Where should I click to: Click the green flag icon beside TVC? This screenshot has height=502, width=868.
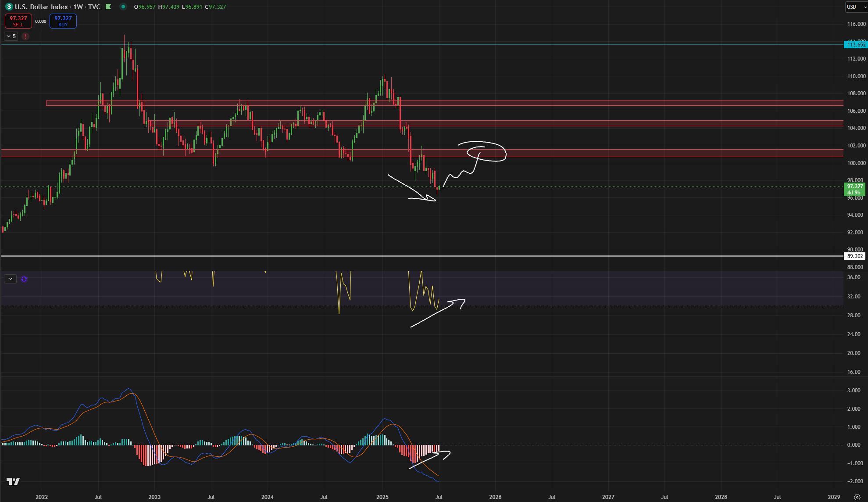pos(108,7)
